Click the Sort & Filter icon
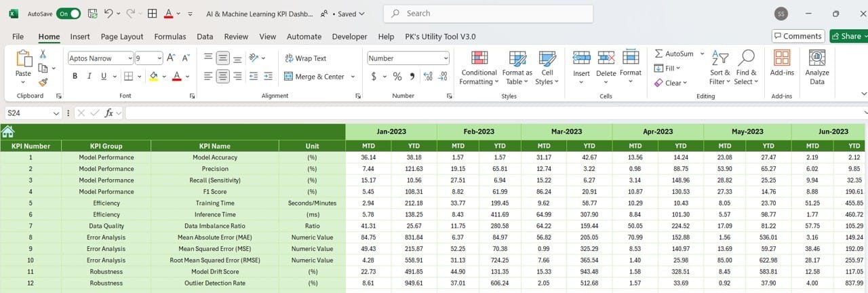The height and width of the screenshot is (293, 868). pos(719,68)
